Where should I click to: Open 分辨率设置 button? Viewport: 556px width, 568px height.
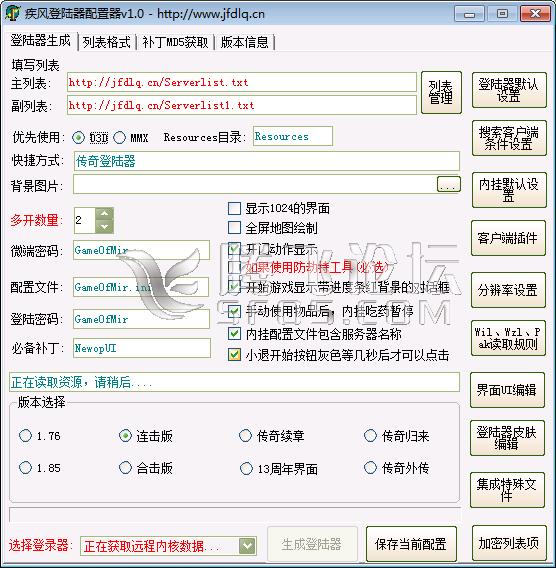coord(508,290)
